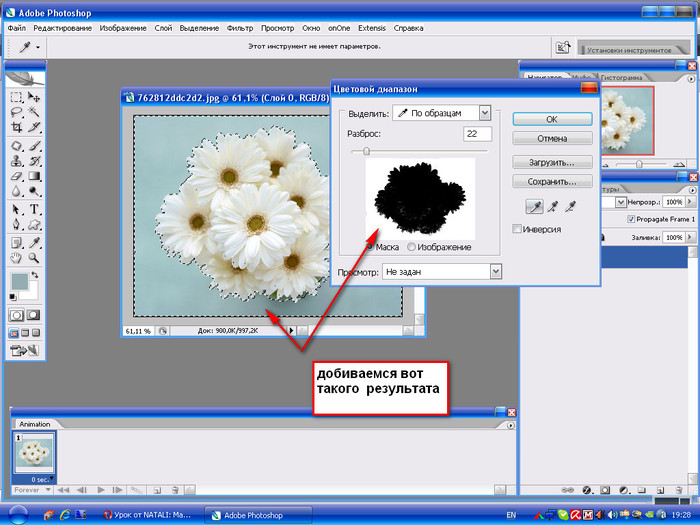Viewport: 700px width, 525px height.
Task: Select the Healing/Patch tool
Action: click(x=17, y=146)
